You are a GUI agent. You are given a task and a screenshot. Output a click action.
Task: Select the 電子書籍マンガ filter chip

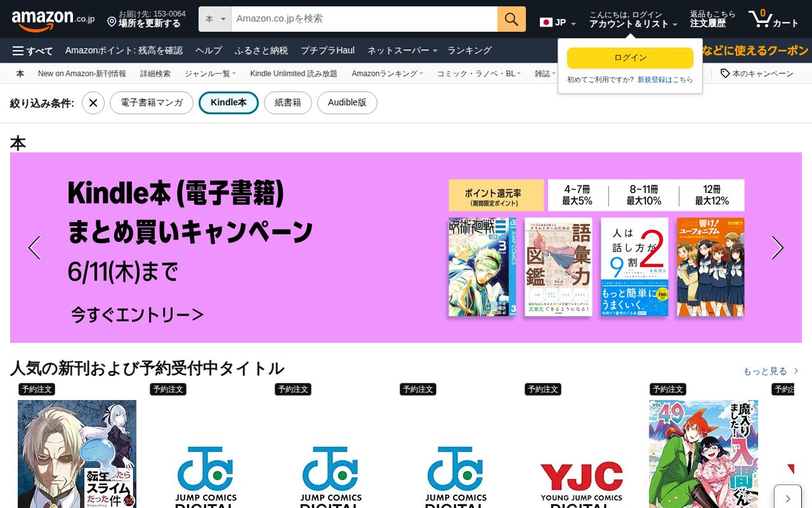tap(152, 103)
